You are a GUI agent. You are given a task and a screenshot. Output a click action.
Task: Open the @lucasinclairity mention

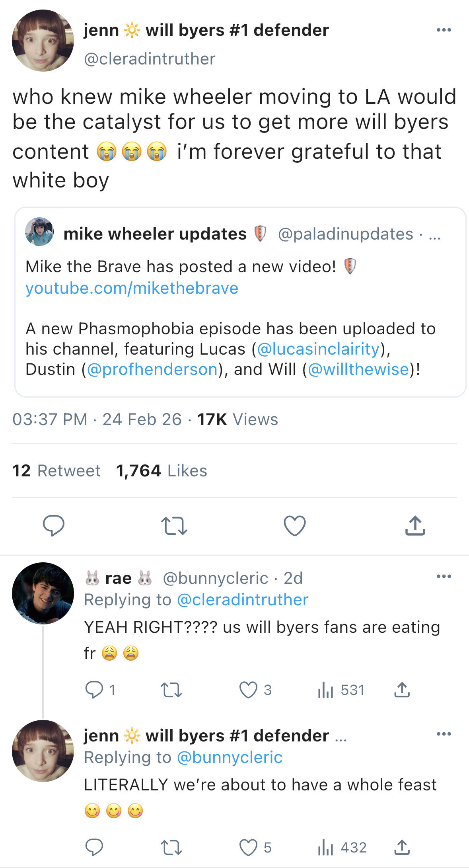pyautogui.click(x=319, y=349)
